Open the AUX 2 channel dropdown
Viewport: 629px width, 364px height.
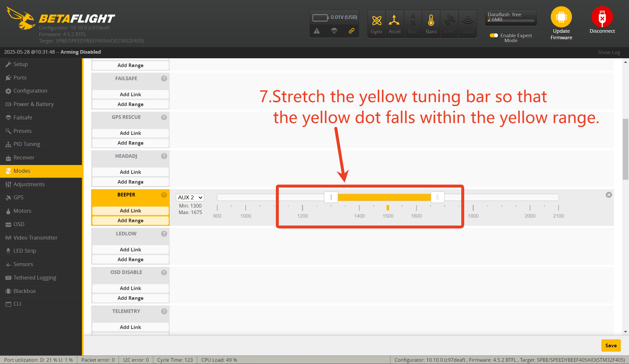(190, 197)
